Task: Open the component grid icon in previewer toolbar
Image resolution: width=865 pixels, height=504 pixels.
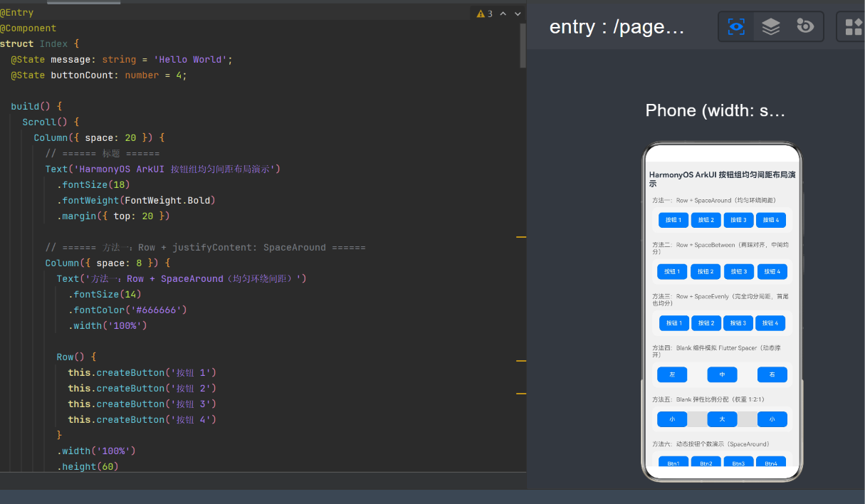Action: pos(853,27)
